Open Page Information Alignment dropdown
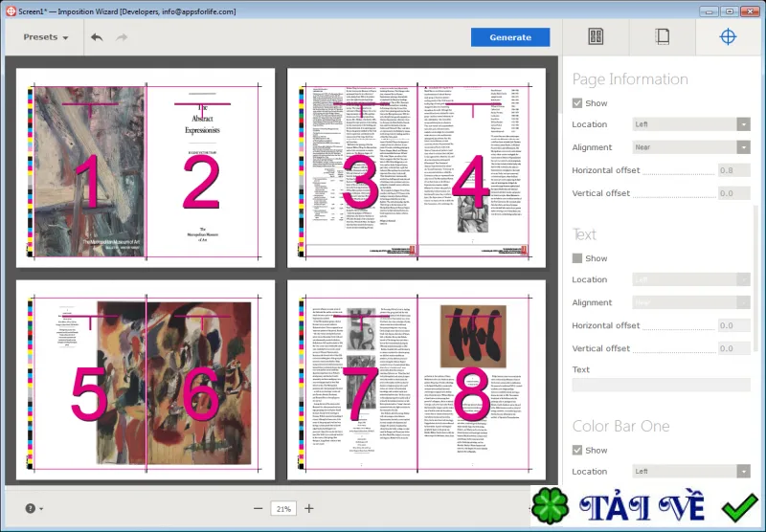766x532 pixels. pos(690,147)
